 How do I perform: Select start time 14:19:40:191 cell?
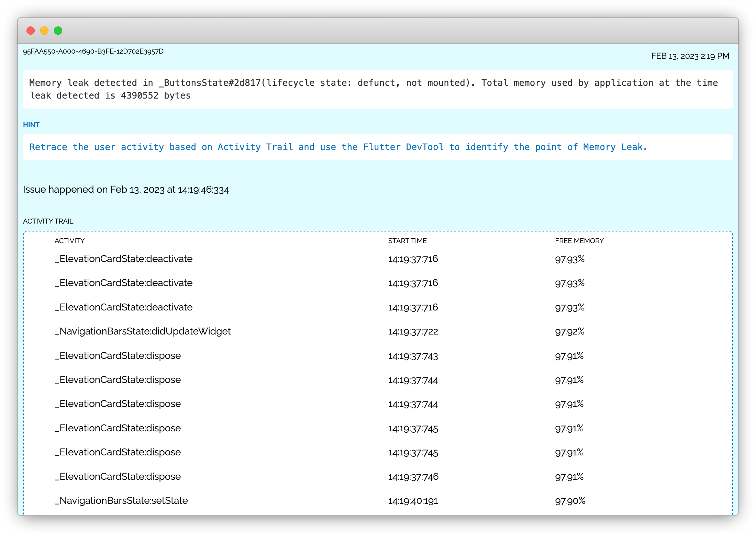click(x=413, y=501)
